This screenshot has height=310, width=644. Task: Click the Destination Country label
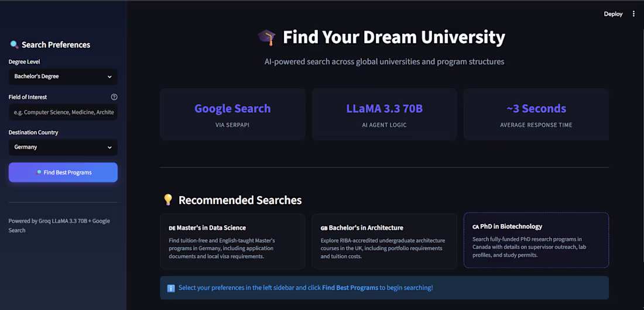[x=33, y=133]
